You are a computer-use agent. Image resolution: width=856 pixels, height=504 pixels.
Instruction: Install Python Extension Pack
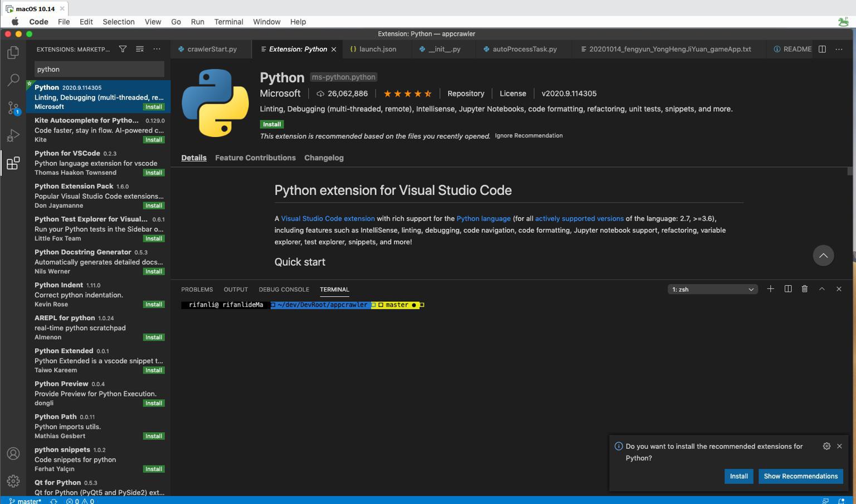click(153, 205)
